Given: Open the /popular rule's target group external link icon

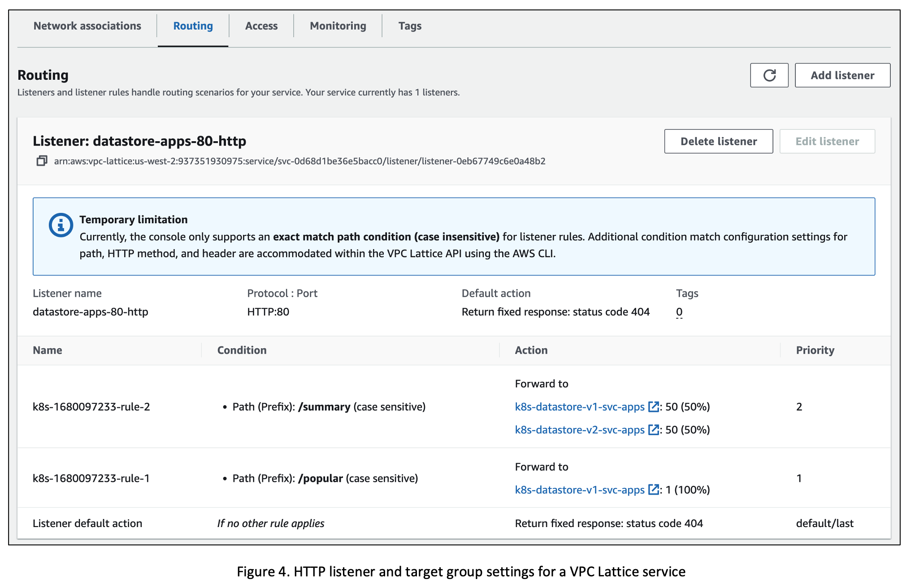Looking at the screenshot, I should point(653,490).
